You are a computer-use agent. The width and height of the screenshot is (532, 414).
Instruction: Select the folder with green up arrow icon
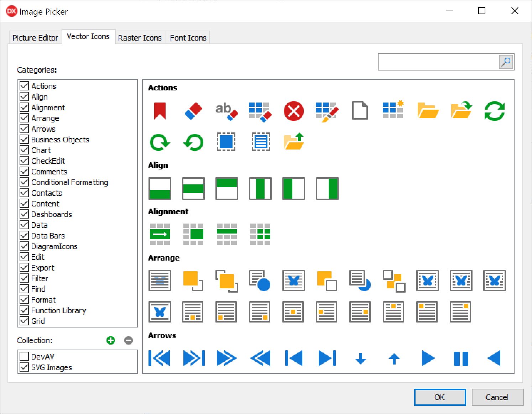click(x=294, y=142)
